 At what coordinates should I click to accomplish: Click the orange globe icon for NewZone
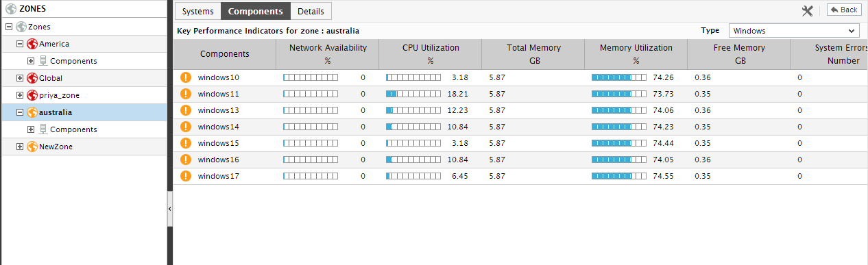coord(32,147)
